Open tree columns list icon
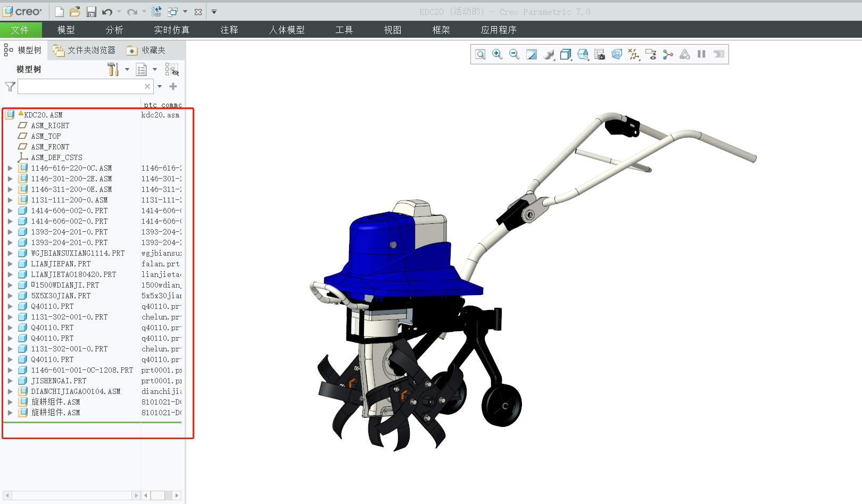This screenshot has width=862, height=504. coord(142,70)
